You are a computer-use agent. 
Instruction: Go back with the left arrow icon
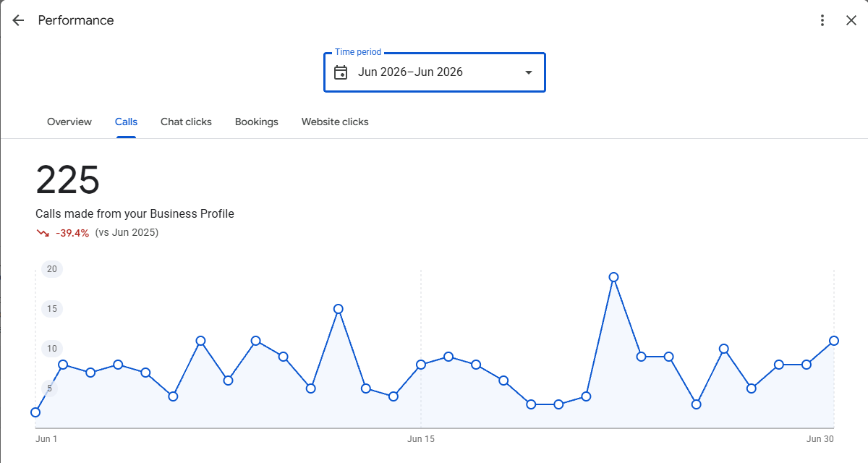click(x=18, y=20)
